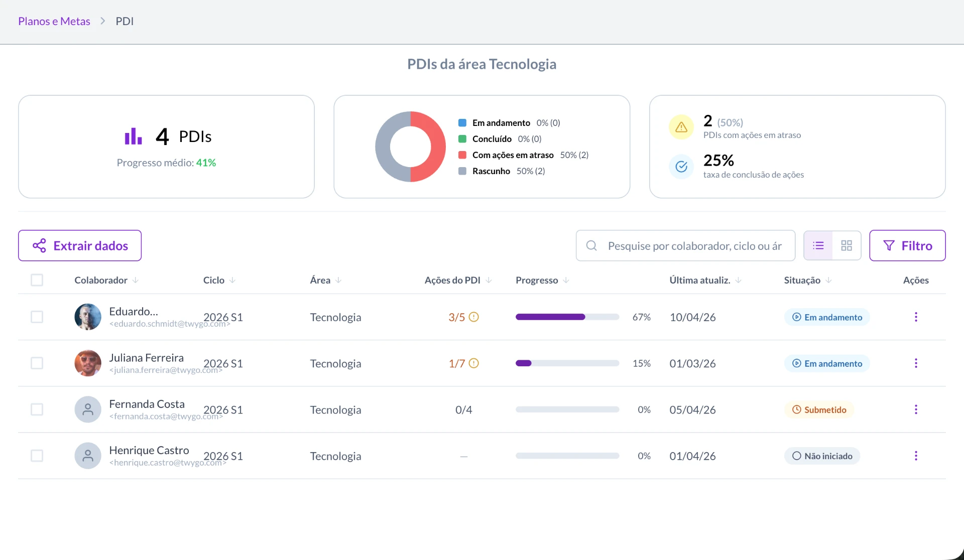Sort by Área column
This screenshot has width=964, height=560.
tap(326, 280)
